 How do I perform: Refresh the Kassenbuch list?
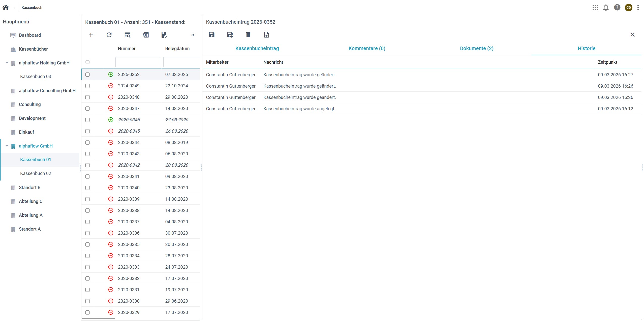[x=109, y=35]
